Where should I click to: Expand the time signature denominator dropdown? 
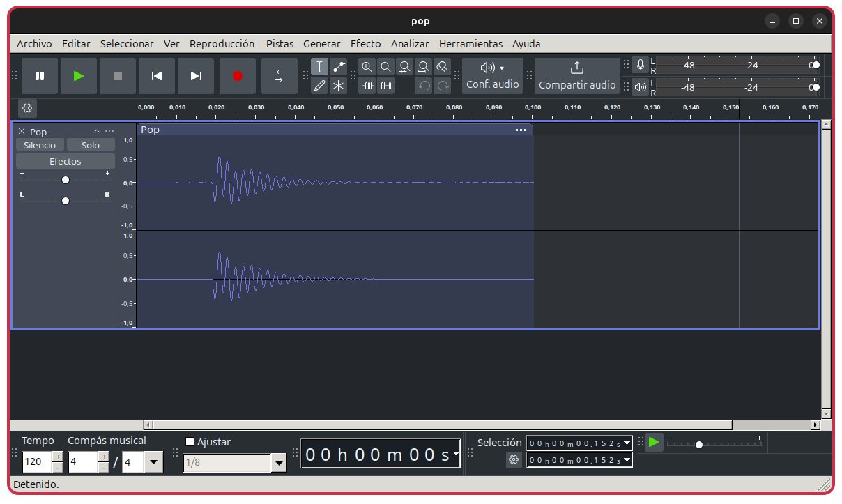click(154, 462)
